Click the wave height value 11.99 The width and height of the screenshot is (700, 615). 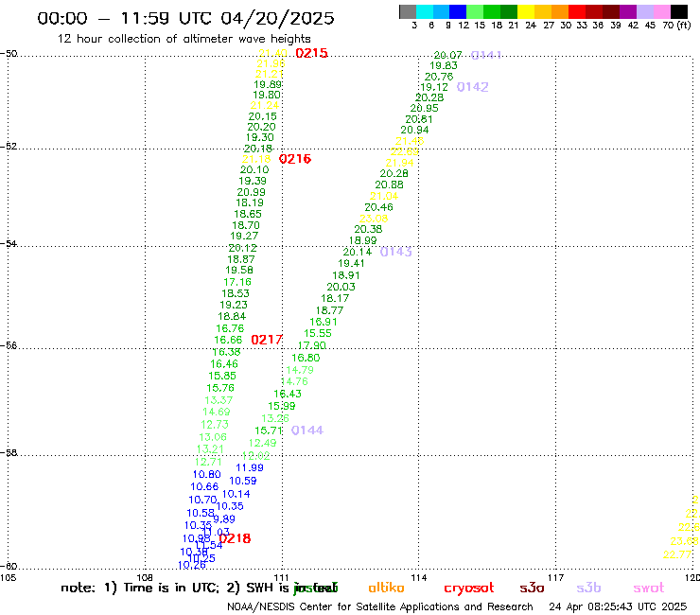(x=250, y=467)
